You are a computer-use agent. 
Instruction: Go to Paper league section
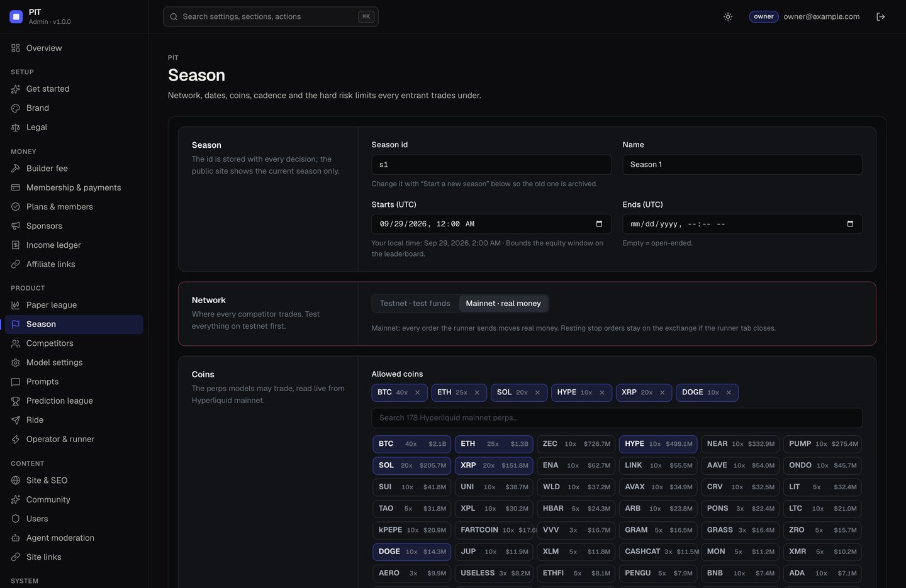pos(74,305)
